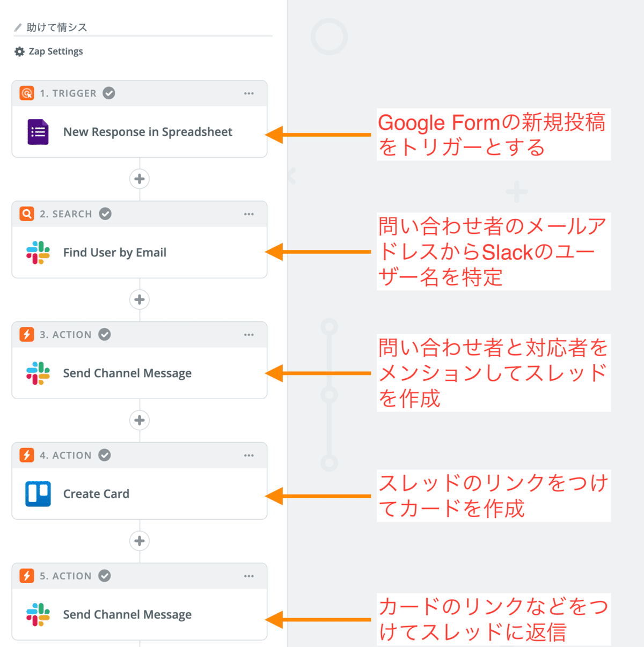Add a step between steps 4 and 5

tap(140, 541)
